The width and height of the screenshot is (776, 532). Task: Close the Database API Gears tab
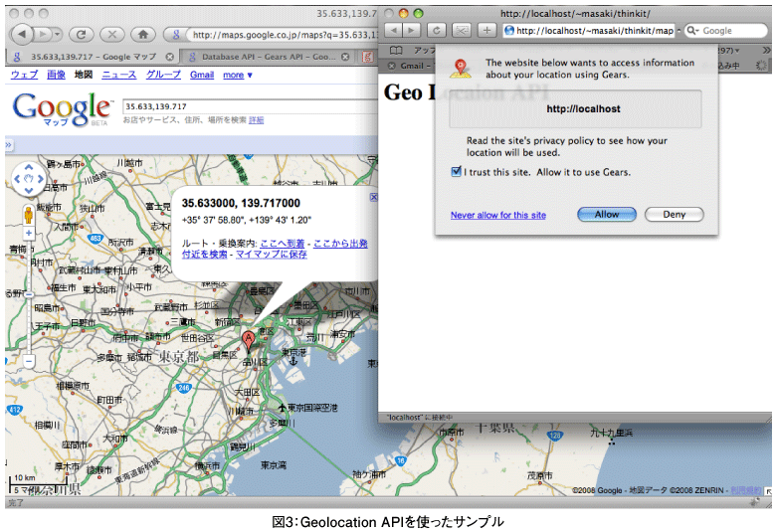coord(345,57)
